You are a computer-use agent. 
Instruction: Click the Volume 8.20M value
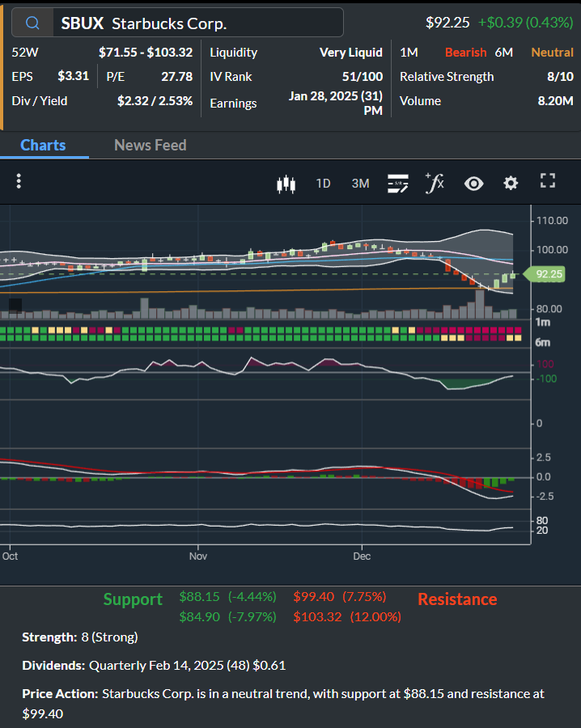[555, 101]
